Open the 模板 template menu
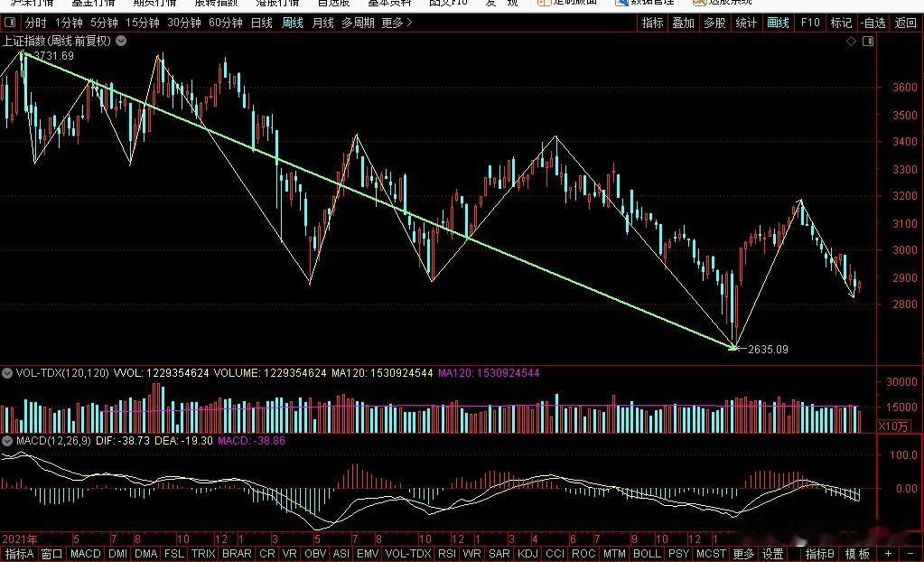Screen dimensions: 924x562 click(857, 554)
